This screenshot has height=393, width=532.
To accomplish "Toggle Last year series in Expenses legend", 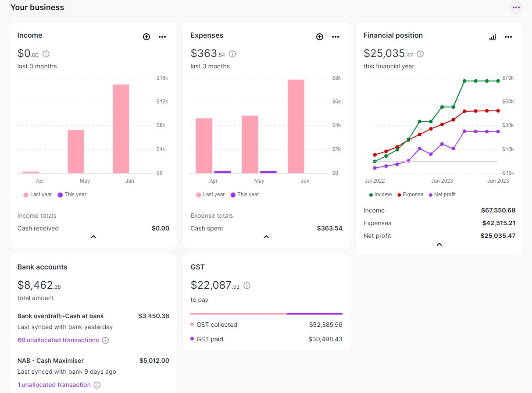I will 211,195.
